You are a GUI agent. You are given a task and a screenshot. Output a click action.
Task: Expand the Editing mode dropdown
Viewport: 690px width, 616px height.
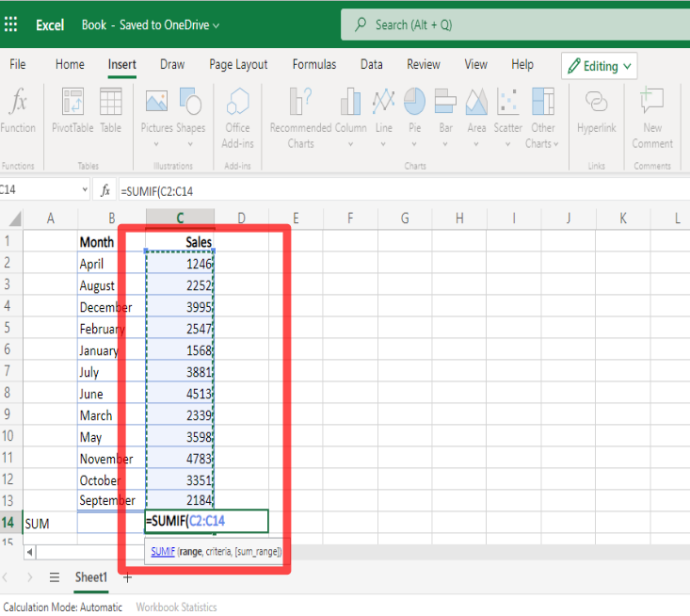[x=600, y=66]
